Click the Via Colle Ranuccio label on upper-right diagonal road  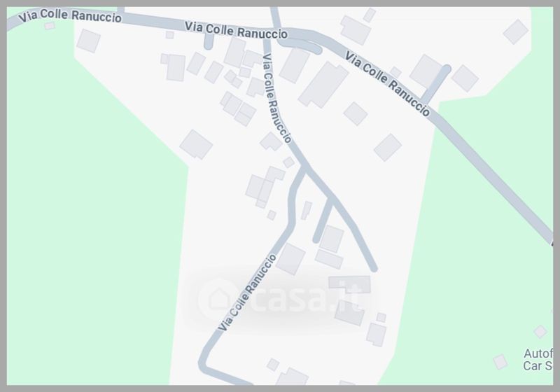coord(388,83)
